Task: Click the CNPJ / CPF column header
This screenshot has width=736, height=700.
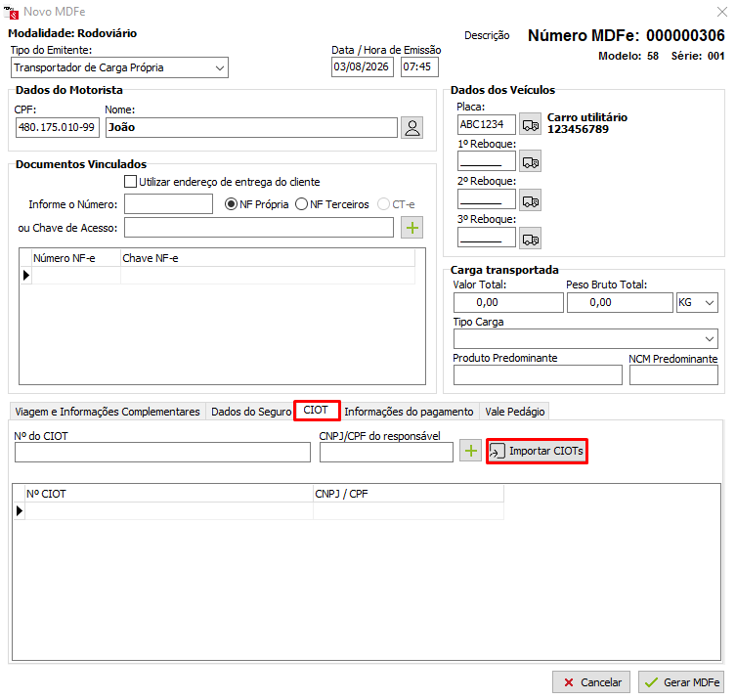Action: (409, 494)
